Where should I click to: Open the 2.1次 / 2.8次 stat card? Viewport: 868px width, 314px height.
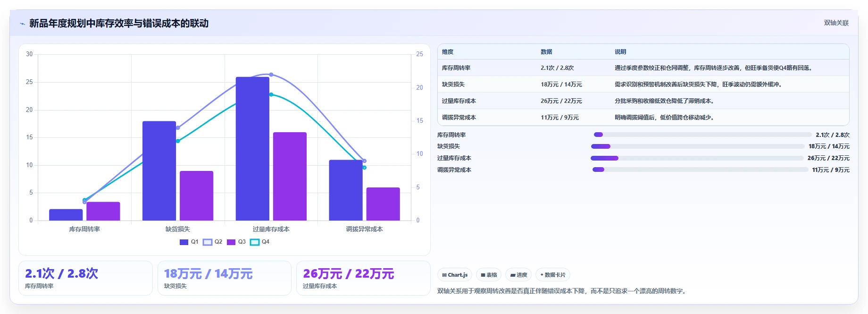(85, 278)
